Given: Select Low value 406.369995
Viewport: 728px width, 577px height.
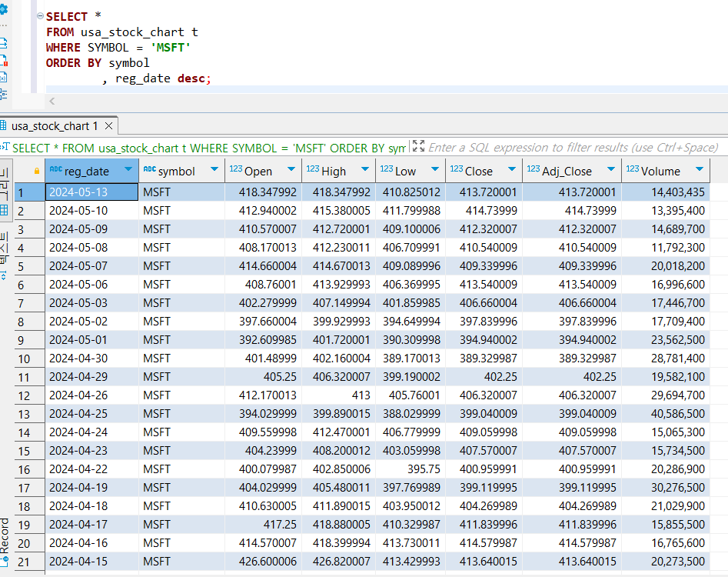Looking at the screenshot, I should [x=411, y=285].
